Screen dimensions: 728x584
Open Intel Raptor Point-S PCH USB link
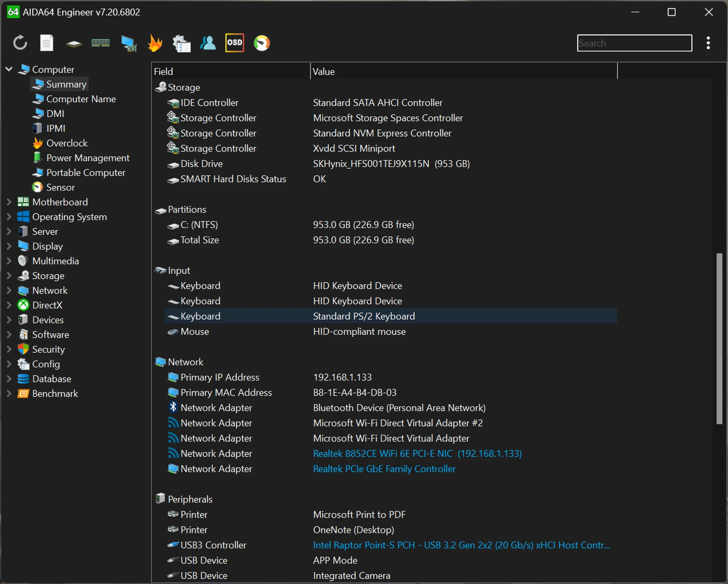(461, 545)
